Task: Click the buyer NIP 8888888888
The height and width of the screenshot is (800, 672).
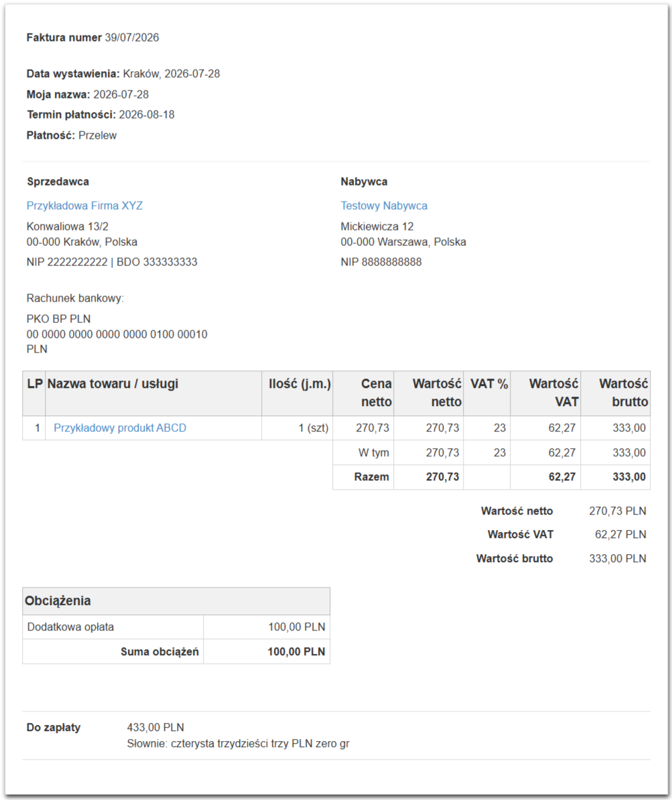Action: tap(381, 262)
